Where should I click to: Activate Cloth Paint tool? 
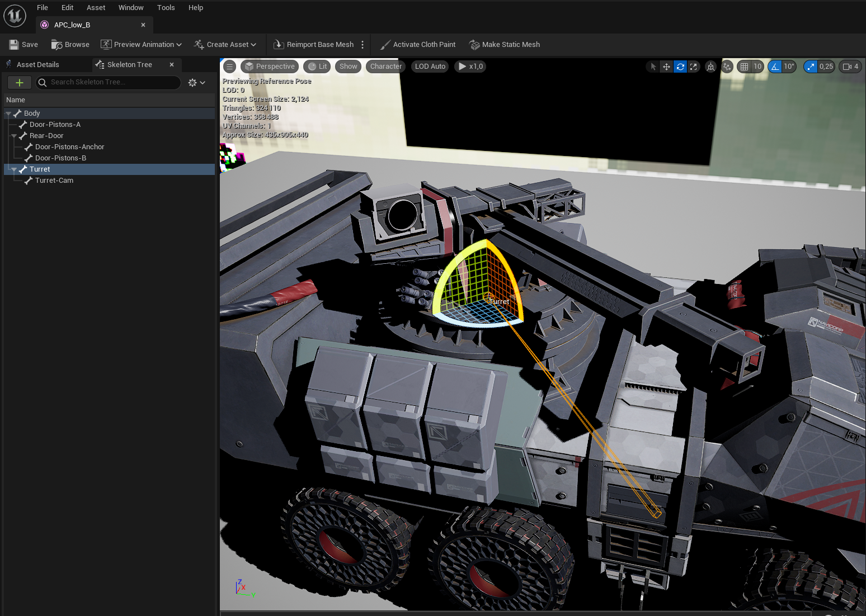pyautogui.click(x=418, y=45)
